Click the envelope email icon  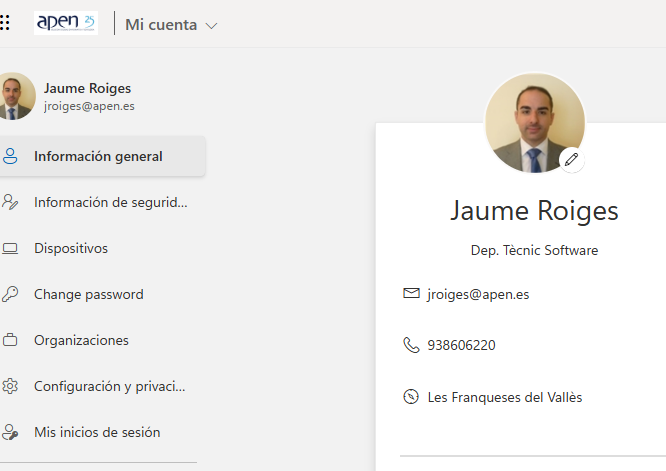point(411,293)
